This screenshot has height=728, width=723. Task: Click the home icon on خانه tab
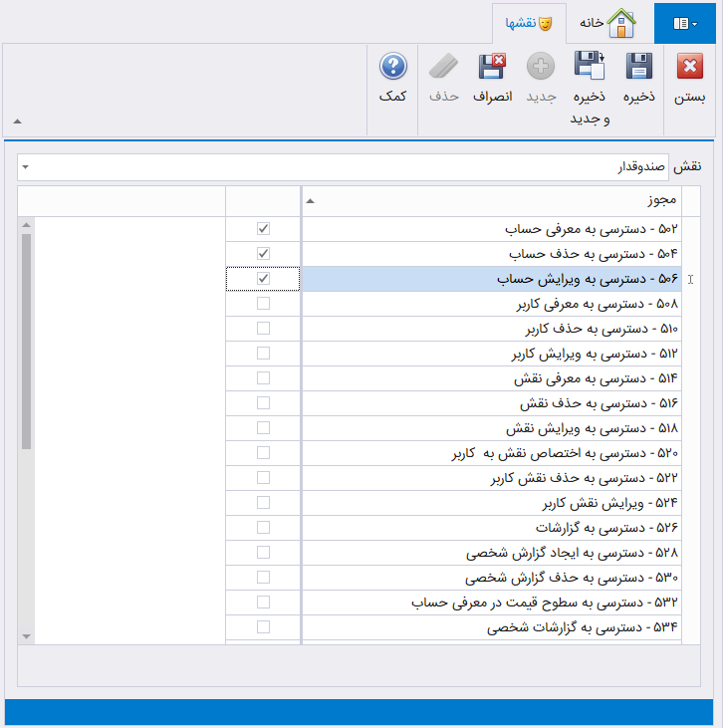tap(621, 22)
